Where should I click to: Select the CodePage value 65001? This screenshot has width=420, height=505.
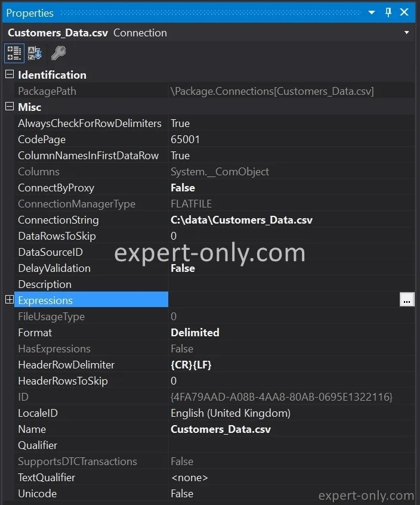coord(186,140)
